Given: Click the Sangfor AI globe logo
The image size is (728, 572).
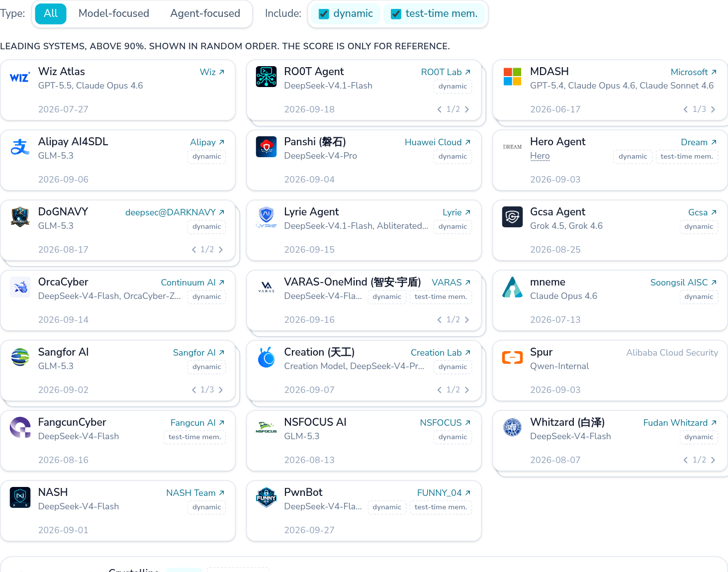Looking at the screenshot, I should coord(20,357).
